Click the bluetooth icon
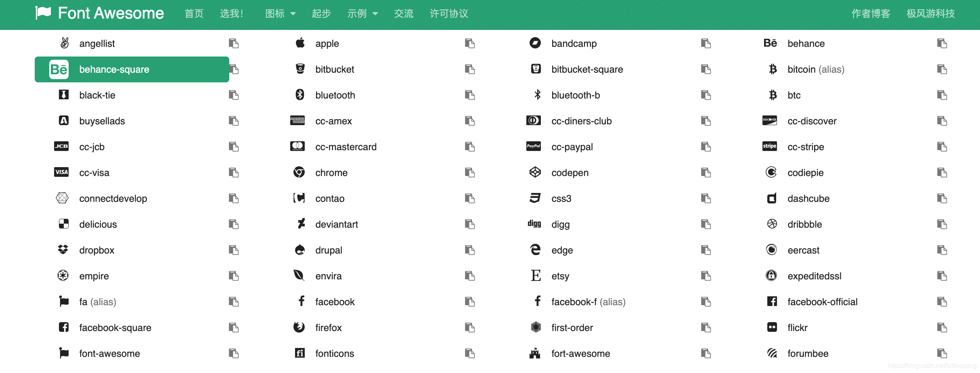 [x=299, y=95]
